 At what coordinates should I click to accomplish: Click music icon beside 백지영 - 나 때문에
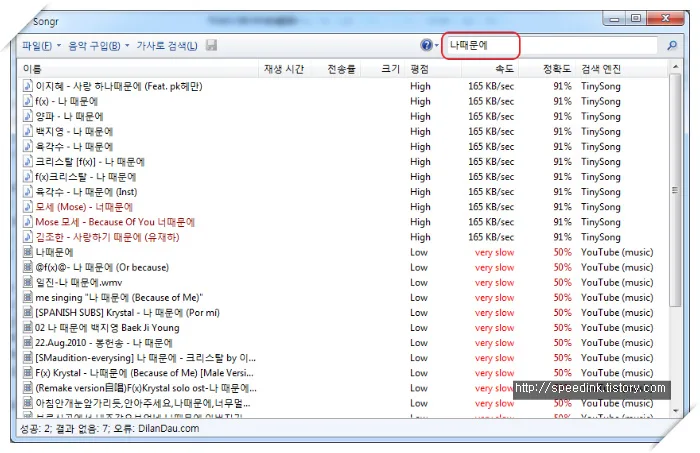tap(28, 131)
